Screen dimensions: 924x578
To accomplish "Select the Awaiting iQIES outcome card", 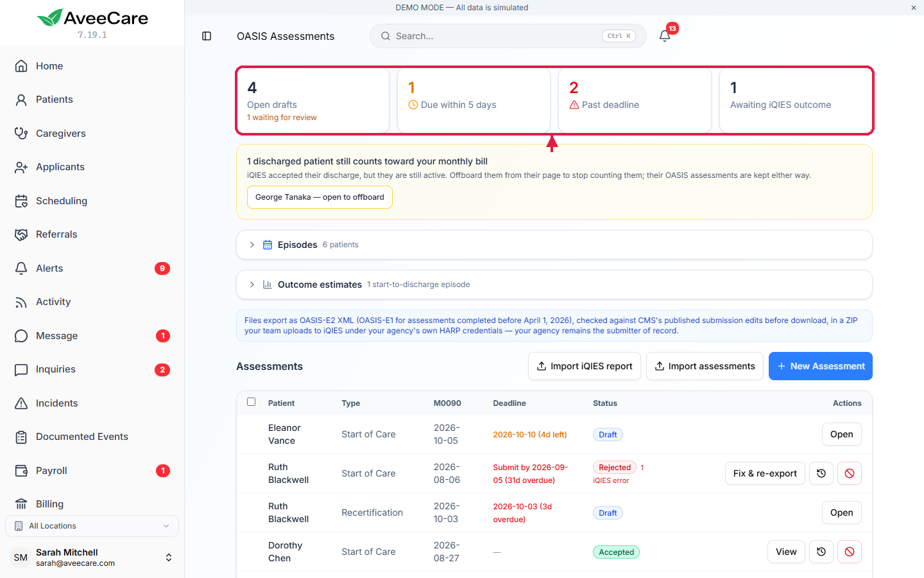I will click(796, 101).
